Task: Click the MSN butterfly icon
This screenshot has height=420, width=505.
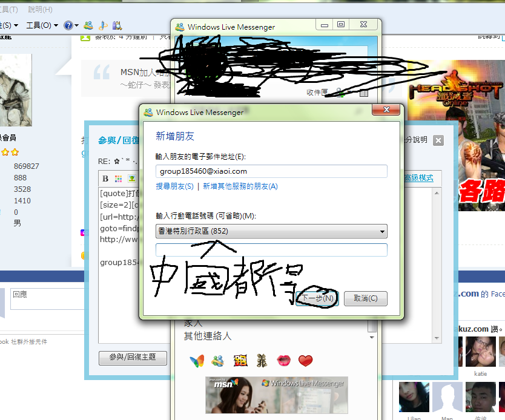Action: point(197,361)
